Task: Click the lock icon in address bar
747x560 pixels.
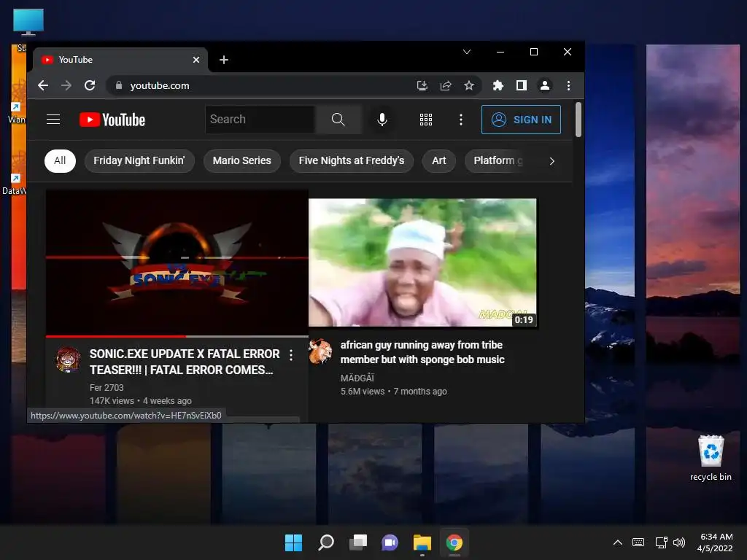Action: tap(119, 86)
